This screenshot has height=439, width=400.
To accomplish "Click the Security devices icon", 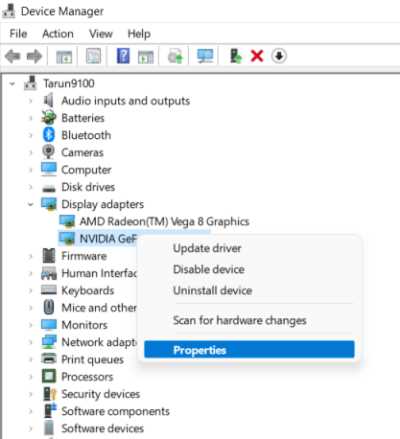I will pos(49,394).
